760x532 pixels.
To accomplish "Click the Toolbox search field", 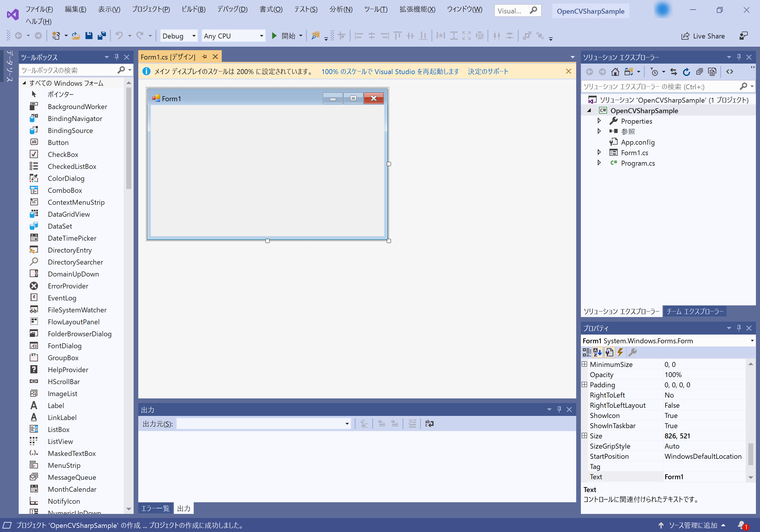I will click(69, 70).
